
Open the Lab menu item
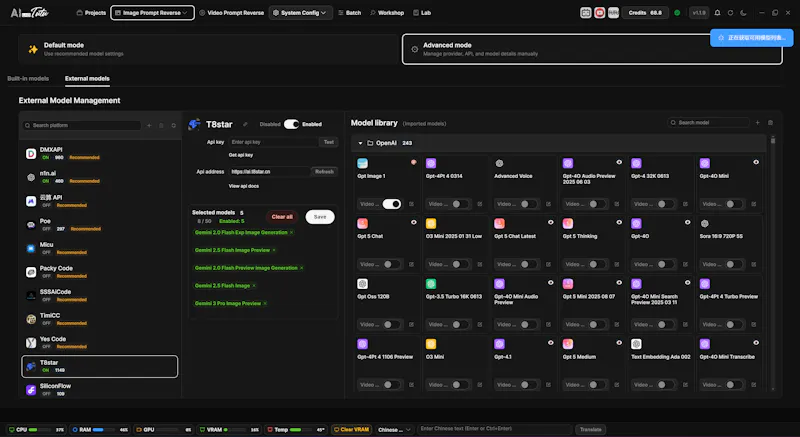click(422, 13)
